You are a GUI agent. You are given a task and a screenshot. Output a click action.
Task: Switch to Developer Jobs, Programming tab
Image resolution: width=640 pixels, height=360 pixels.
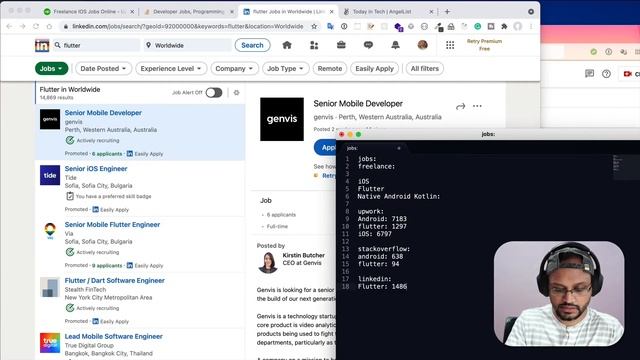(189, 12)
